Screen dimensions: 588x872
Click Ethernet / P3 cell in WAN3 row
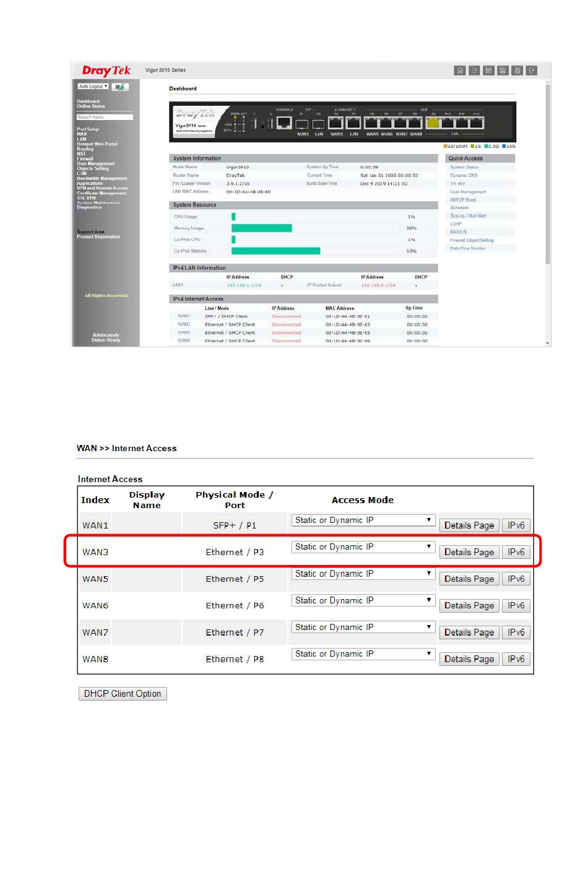(235, 552)
